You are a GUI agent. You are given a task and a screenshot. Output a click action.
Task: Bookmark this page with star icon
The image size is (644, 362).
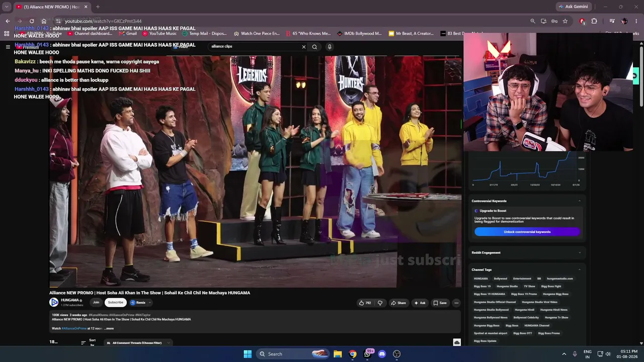pyautogui.click(x=565, y=21)
